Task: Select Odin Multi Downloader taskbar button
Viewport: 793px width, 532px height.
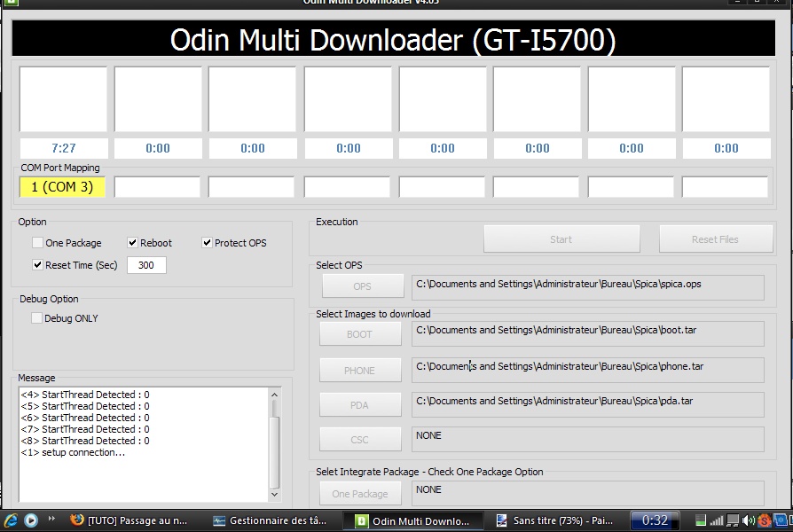Action: click(x=412, y=520)
